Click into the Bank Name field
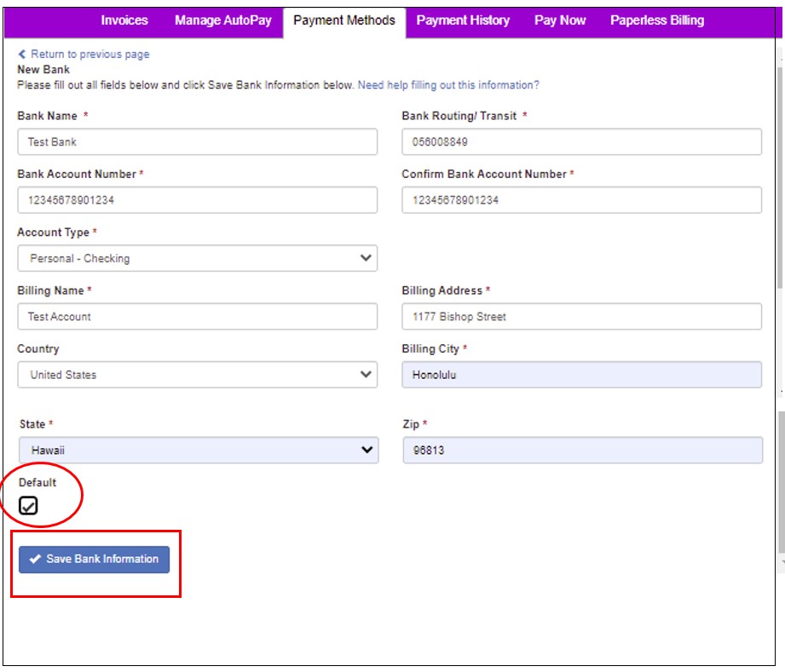 [197, 141]
